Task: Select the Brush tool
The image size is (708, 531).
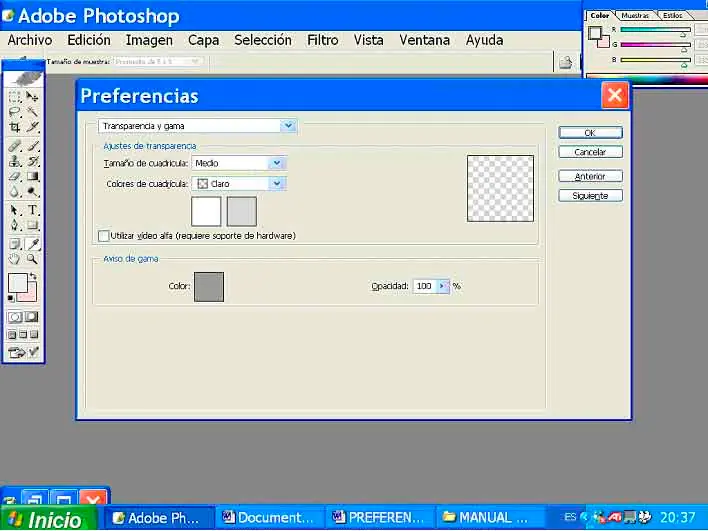Action: 32,146
